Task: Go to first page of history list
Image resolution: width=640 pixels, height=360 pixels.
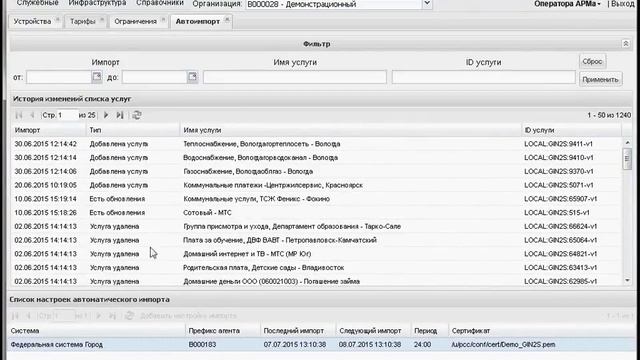Action: [x=18, y=115]
